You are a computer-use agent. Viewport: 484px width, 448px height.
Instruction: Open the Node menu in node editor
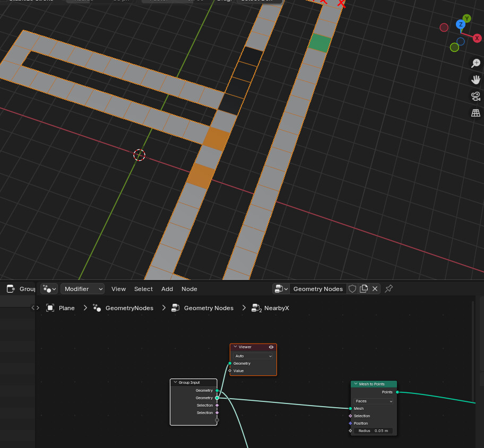[x=189, y=289]
